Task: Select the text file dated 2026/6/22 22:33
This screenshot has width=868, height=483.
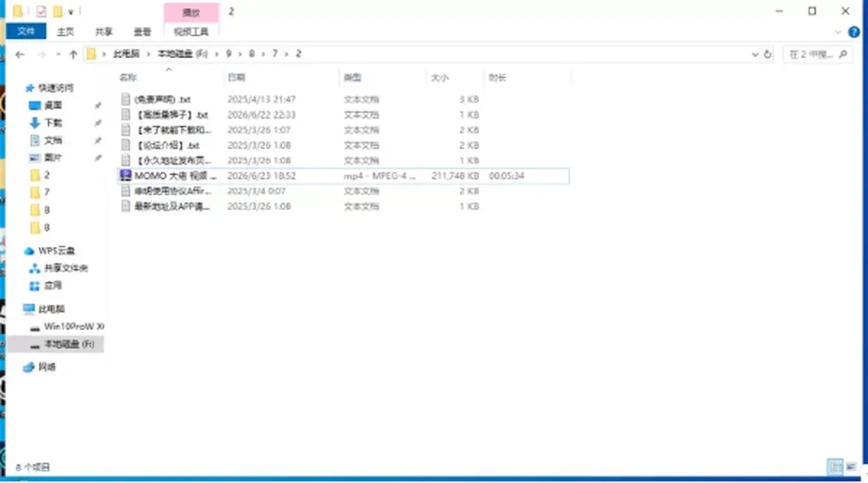Action: click(x=344, y=115)
